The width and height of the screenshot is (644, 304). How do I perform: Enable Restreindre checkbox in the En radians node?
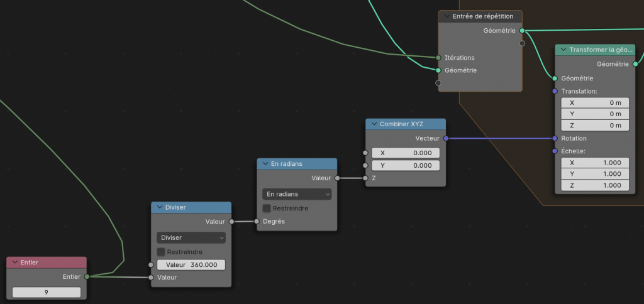click(267, 208)
